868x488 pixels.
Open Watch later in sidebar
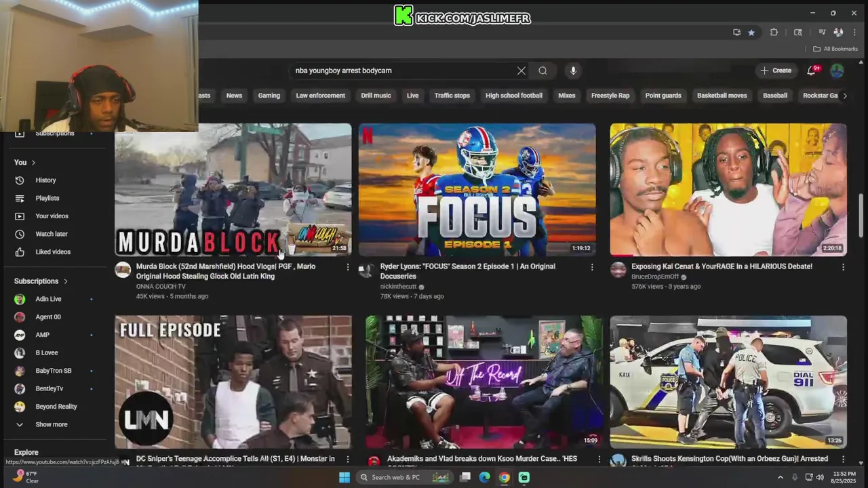coord(51,234)
